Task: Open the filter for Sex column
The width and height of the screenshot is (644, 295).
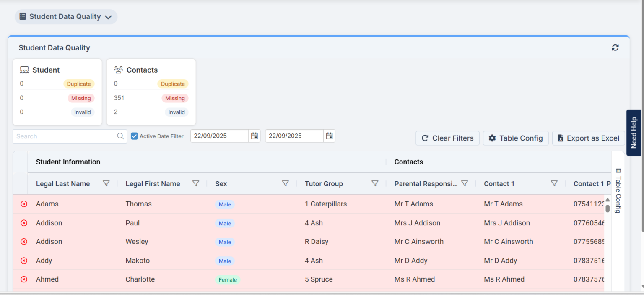Action: point(285,183)
